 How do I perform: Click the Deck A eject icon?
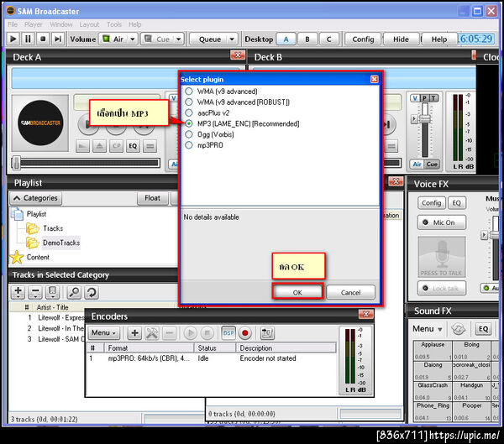pyautogui.click(x=99, y=146)
